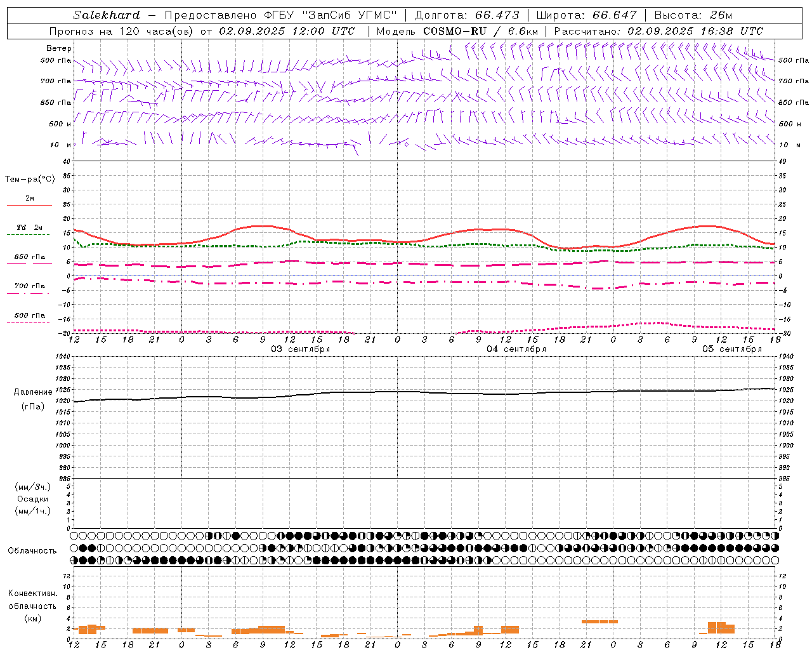Click the '(мм/1ч.)' precipitation unit label
The width and height of the screenshot is (812, 650).
[33, 511]
